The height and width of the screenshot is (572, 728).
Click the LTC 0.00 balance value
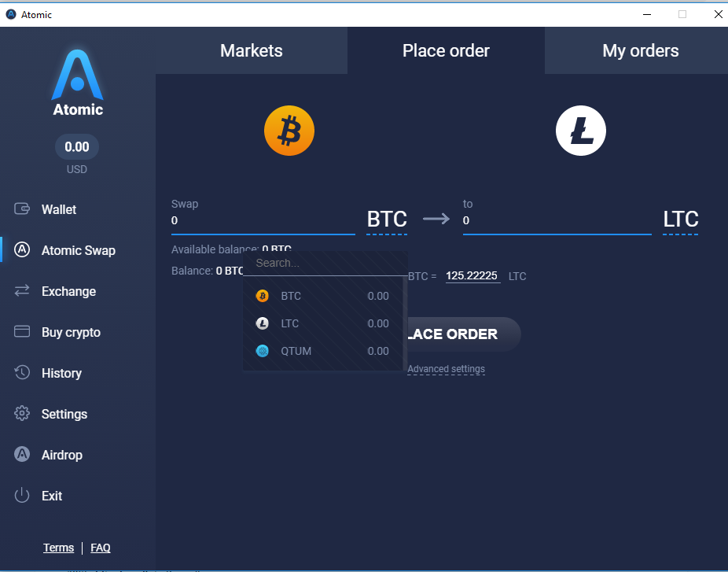(x=378, y=323)
